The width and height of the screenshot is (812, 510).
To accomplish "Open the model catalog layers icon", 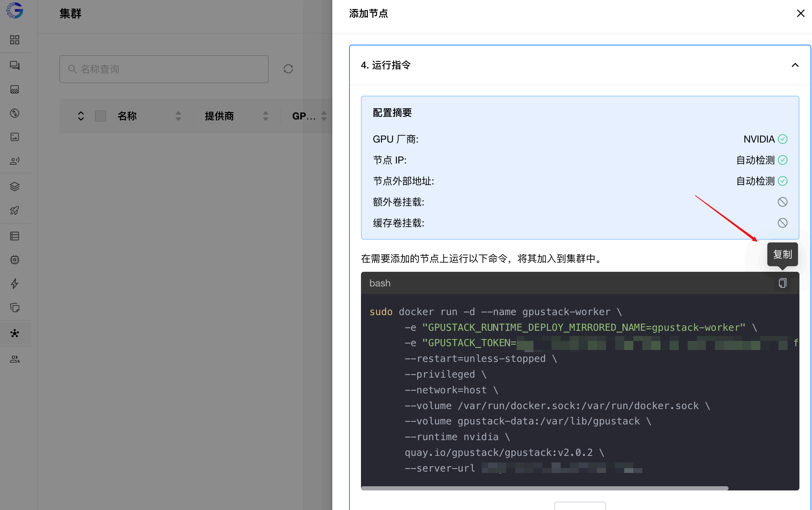I will click(x=15, y=187).
